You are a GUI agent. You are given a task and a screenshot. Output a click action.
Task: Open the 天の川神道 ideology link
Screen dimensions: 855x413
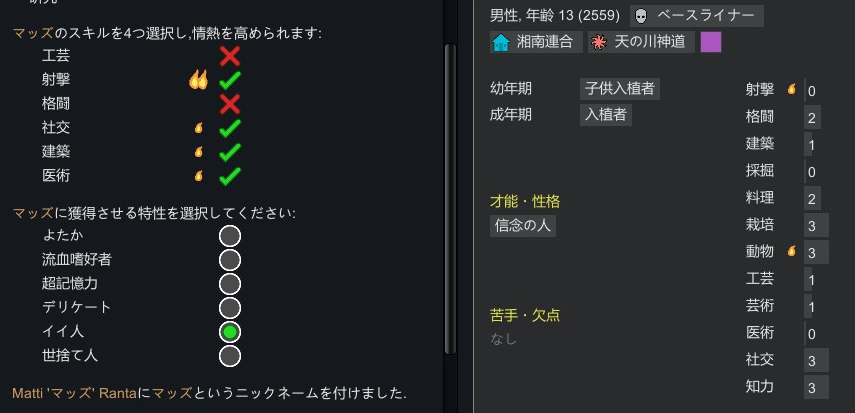tap(641, 42)
